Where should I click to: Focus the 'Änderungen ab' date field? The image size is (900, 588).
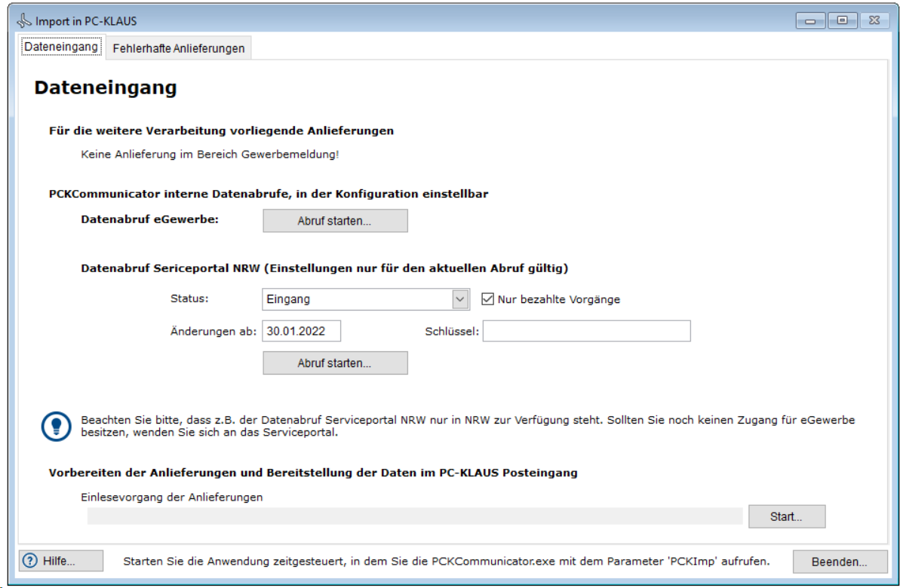click(x=301, y=331)
